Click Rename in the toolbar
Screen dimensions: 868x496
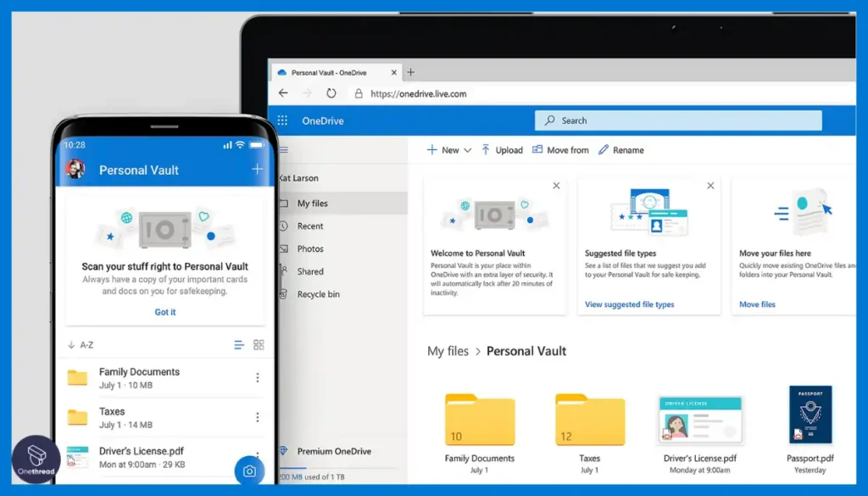point(621,150)
